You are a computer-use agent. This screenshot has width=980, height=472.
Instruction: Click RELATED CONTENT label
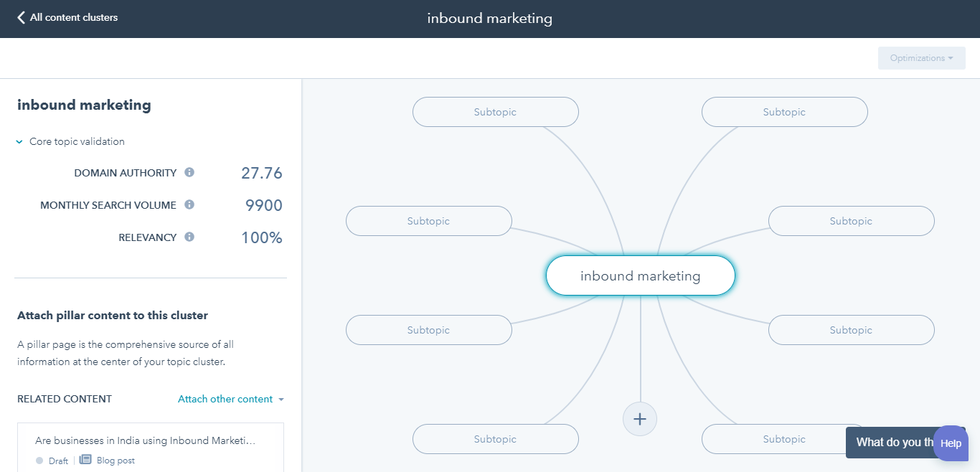tap(65, 399)
